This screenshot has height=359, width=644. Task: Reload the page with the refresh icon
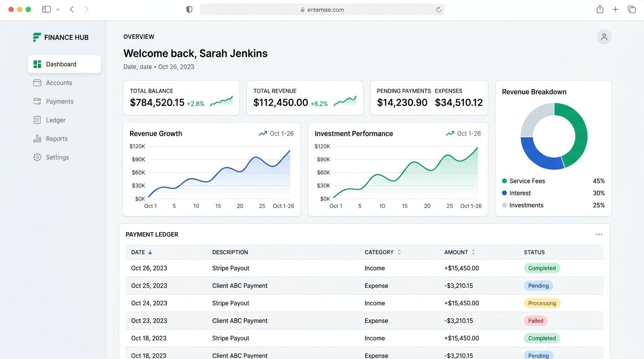(439, 9)
